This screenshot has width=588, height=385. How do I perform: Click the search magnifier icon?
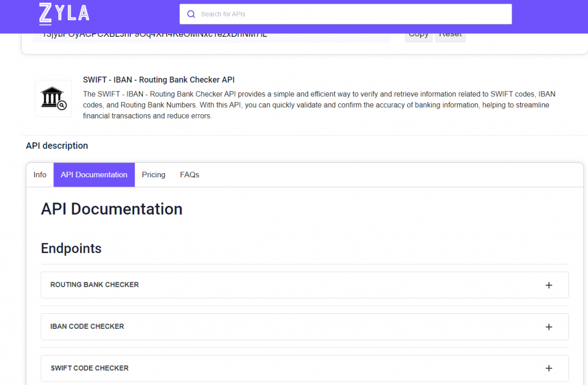(191, 14)
